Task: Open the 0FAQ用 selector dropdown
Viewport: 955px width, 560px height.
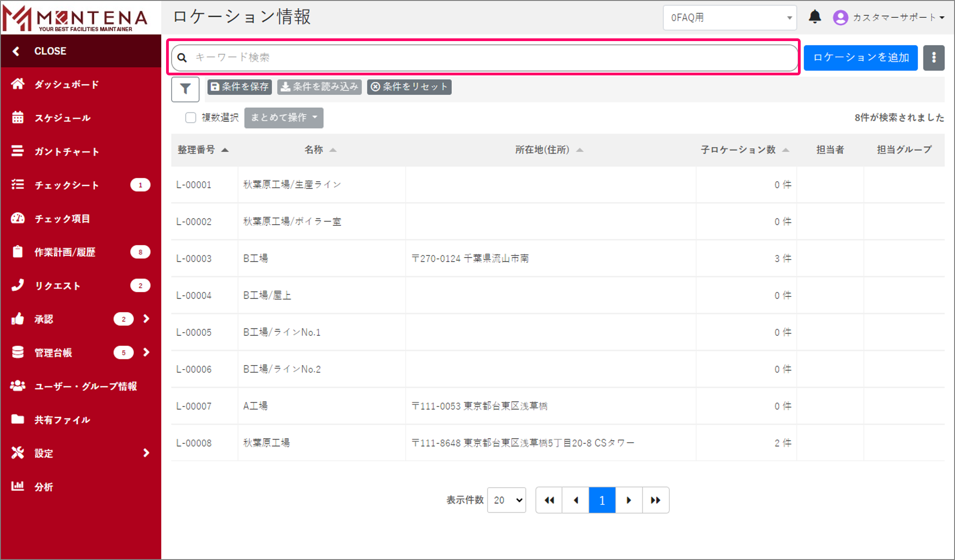Action: point(729,18)
